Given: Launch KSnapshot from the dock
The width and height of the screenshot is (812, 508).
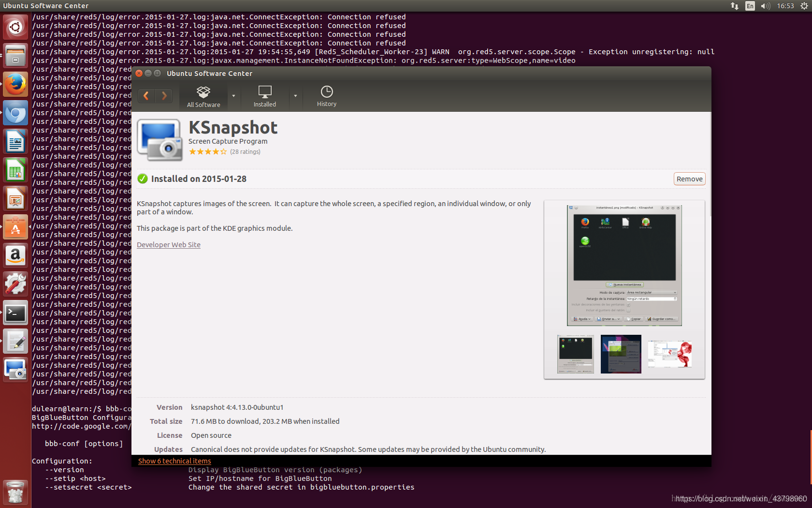Looking at the screenshot, I should click(15, 370).
